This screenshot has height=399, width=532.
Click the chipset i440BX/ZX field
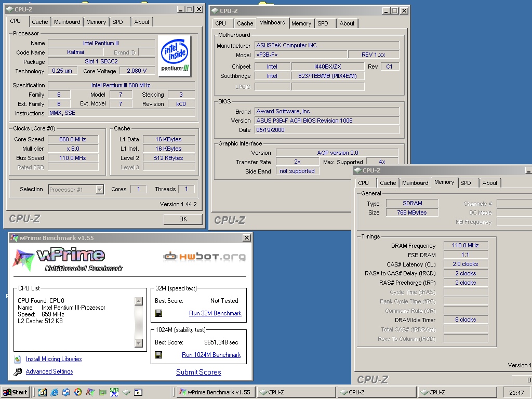(328, 66)
